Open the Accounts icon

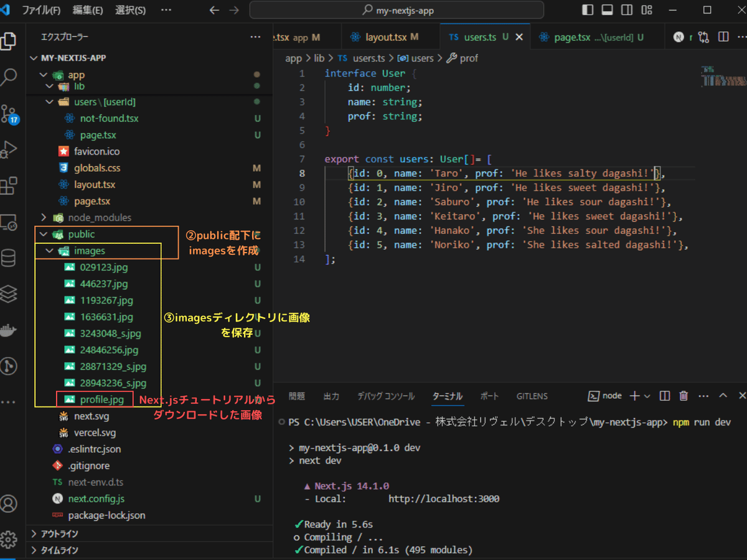click(9, 503)
